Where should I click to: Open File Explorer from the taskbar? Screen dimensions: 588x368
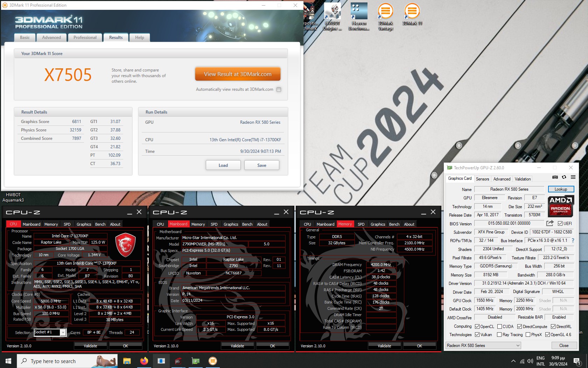(127, 361)
